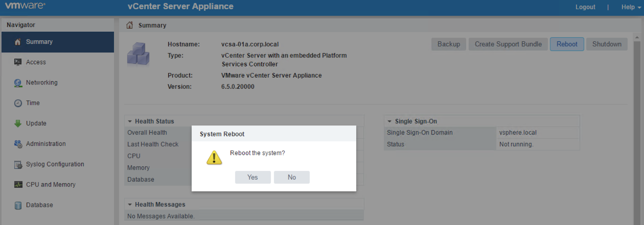Screen dimensions: 644x225
Task: Click the Last Health Check label
Action: [x=153, y=144]
